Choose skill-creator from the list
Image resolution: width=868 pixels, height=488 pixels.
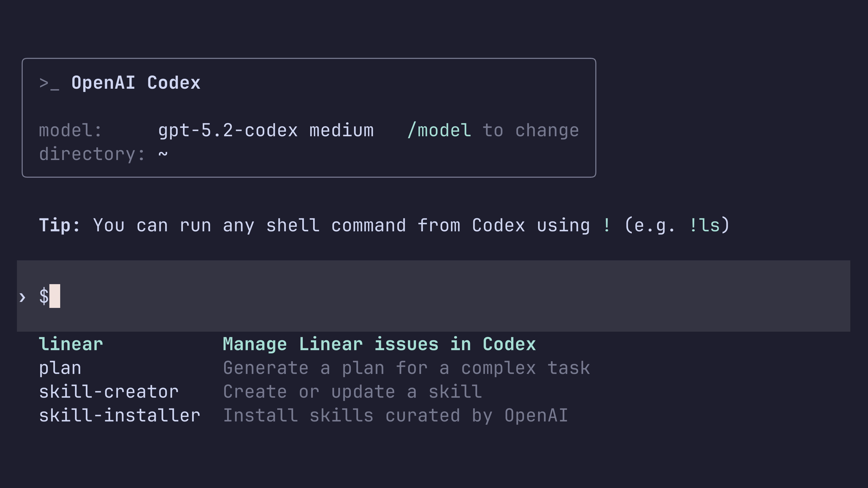click(x=108, y=392)
